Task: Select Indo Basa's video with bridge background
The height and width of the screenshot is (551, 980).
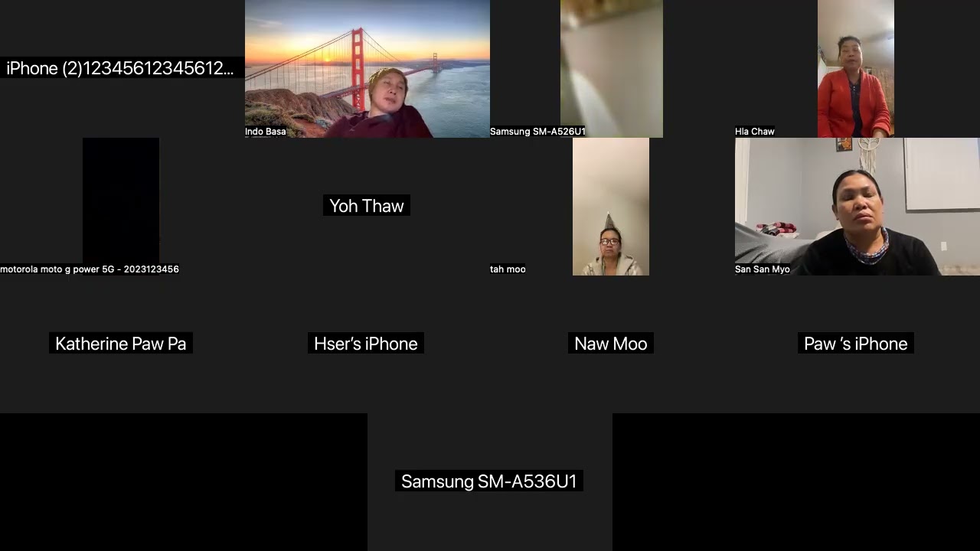Action: (367, 69)
